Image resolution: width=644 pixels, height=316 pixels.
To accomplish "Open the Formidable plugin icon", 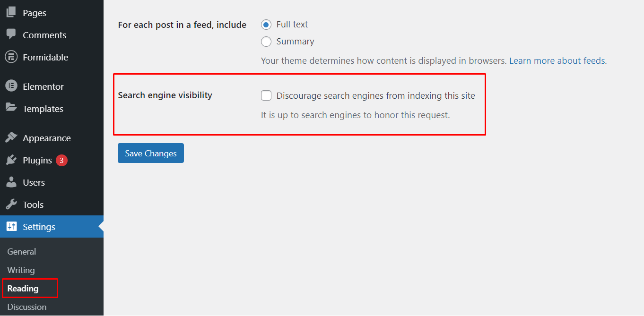I will [x=10, y=57].
